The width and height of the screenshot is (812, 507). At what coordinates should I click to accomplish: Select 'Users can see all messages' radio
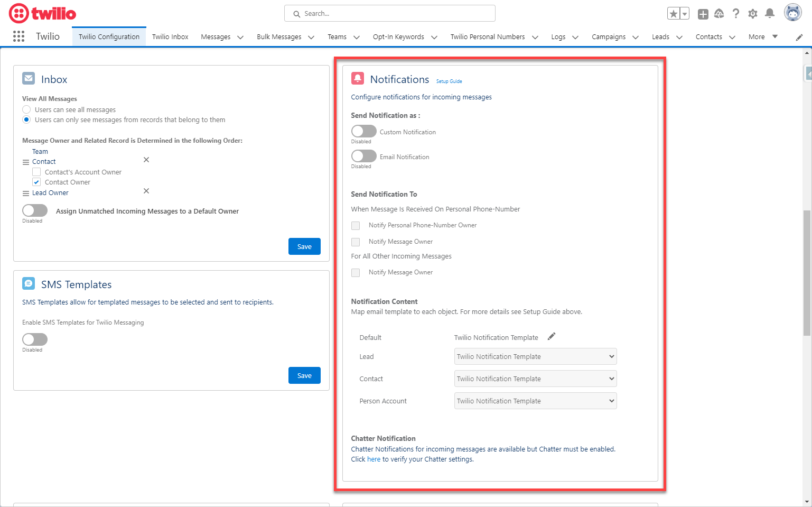tap(26, 109)
